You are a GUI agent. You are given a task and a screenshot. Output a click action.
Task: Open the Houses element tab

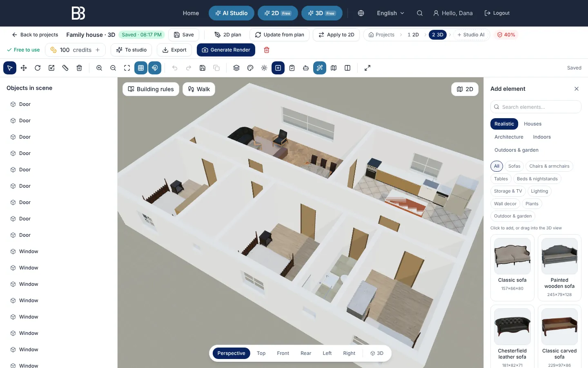(x=533, y=124)
